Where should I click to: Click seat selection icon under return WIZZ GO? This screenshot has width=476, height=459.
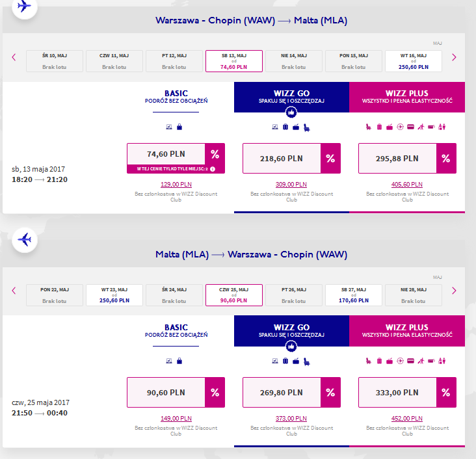[x=307, y=362]
